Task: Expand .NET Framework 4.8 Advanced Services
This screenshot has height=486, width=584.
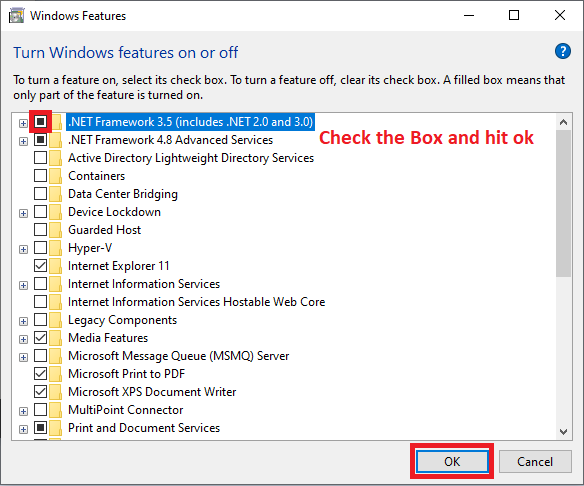Action: pyautogui.click(x=23, y=141)
